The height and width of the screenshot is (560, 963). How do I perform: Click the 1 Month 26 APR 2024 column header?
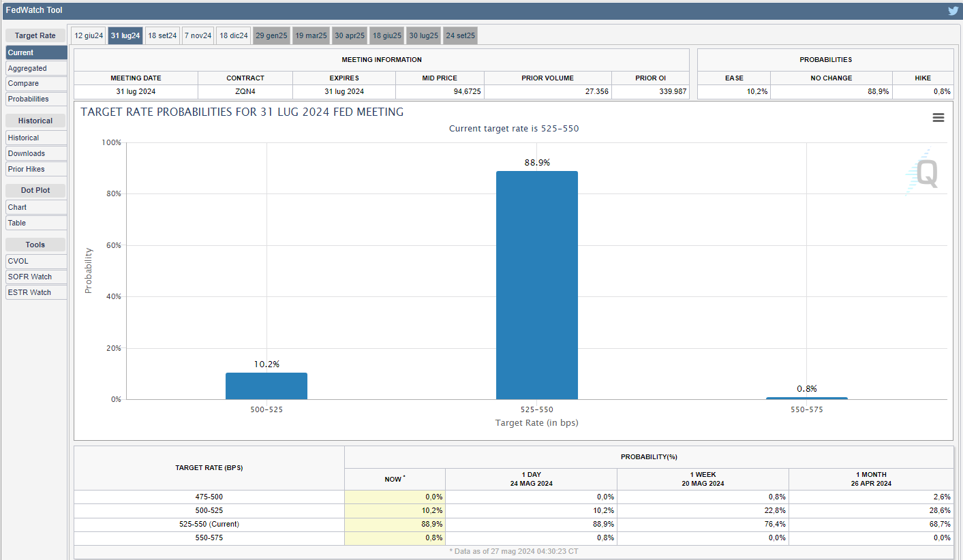(871, 479)
